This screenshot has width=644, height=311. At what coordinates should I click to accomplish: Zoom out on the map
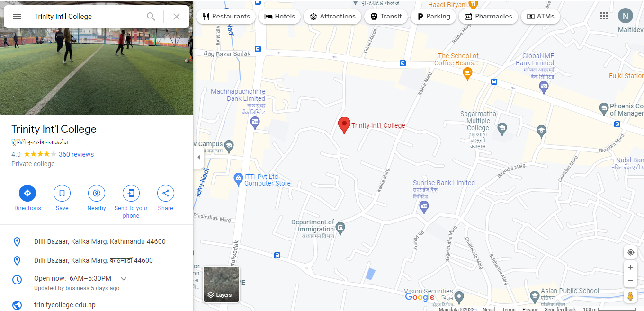pyautogui.click(x=630, y=281)
